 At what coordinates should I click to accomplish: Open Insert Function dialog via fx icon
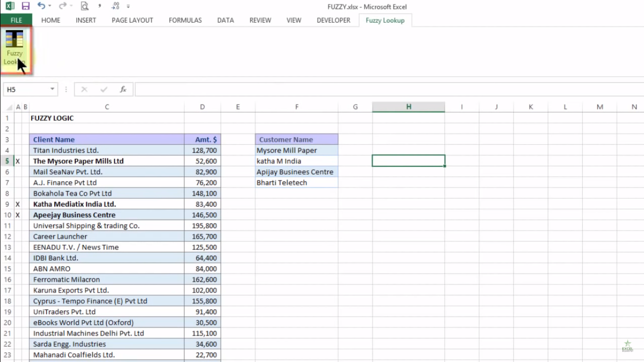123,90
